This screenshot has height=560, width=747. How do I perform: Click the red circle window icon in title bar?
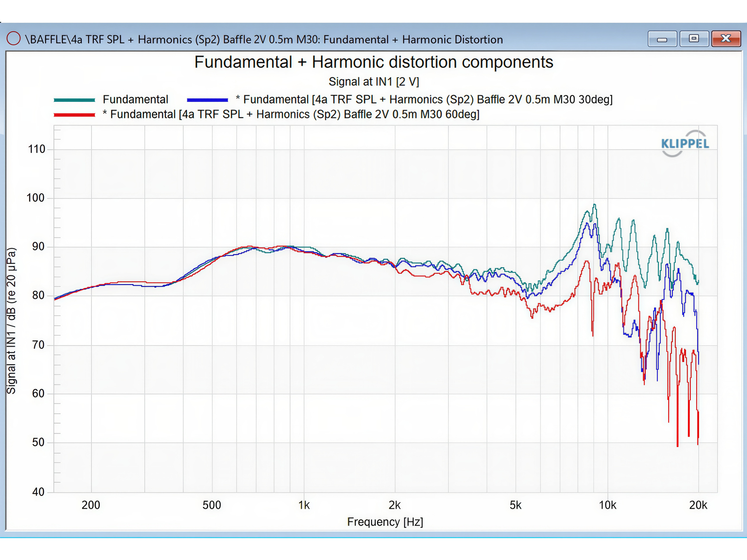pos(13,38)
